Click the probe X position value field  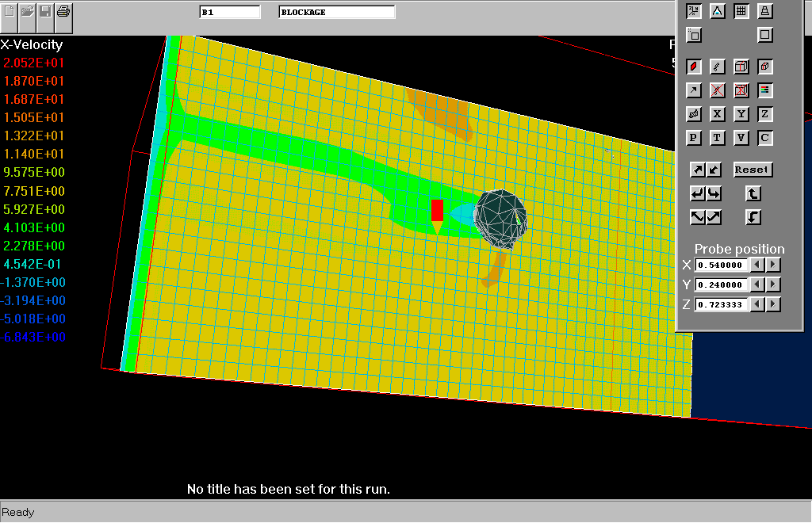click(722, 265)
